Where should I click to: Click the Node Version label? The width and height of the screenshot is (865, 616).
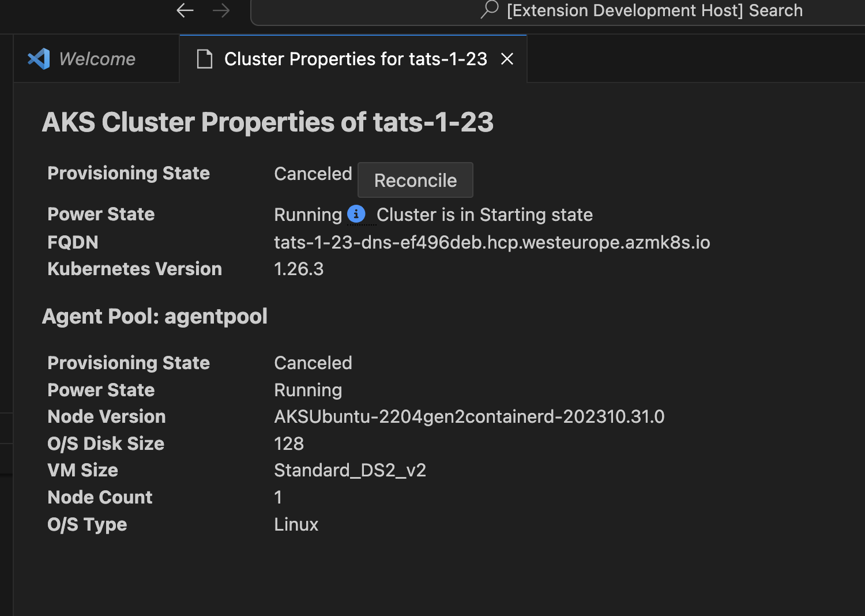(107, 416)
